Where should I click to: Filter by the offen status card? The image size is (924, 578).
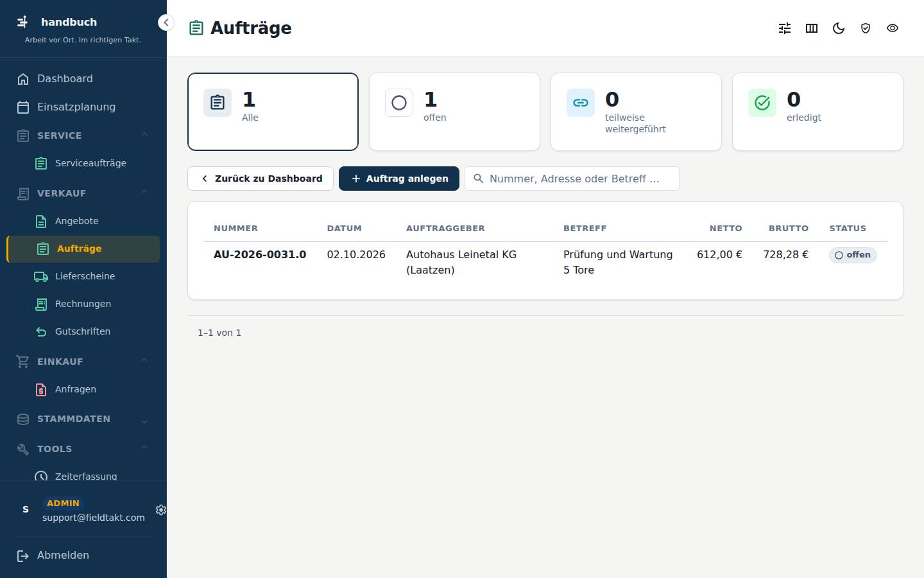coord(454,112)
